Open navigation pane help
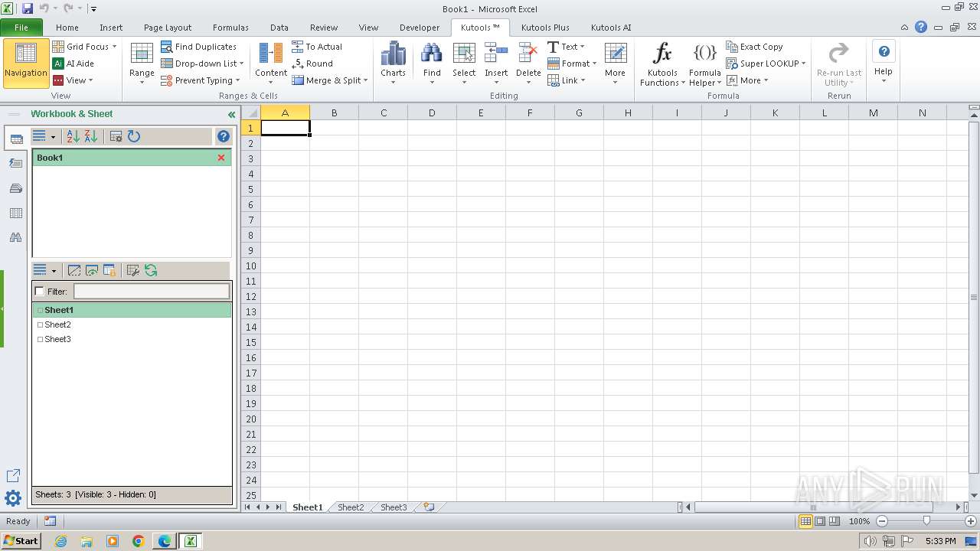The height and width of the screenshot is (551, 980). tap(224, 136)
